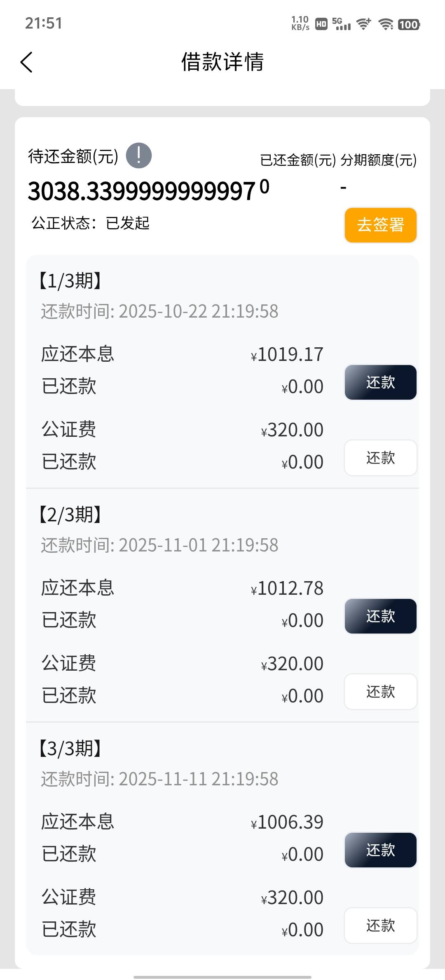The width and height of the screenshot is (445, 980).
Task: Tap the bottom home gesture bar
Action: 222,977
